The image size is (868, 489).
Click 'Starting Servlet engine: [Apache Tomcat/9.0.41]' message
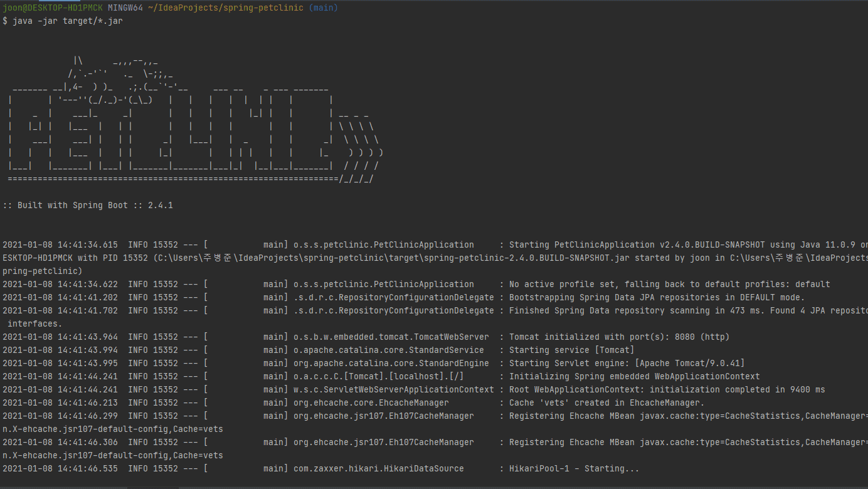[x=627, y=364]
